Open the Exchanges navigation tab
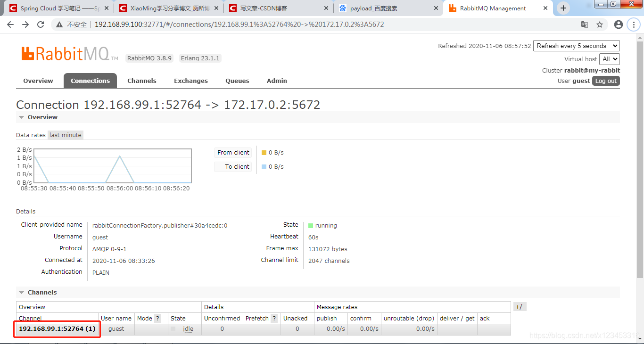The width and height of the screenshot is (644, 344). [x=191, y=81]
